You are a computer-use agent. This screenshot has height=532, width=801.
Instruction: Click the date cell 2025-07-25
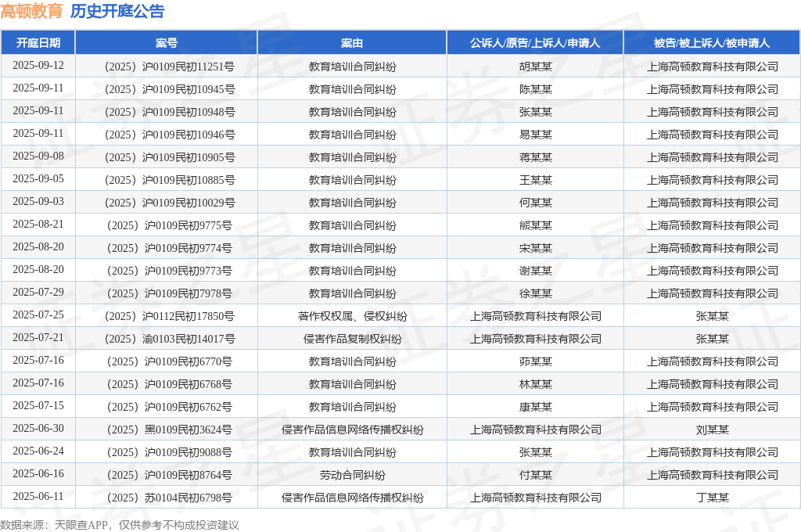click(x=38, y=315)
